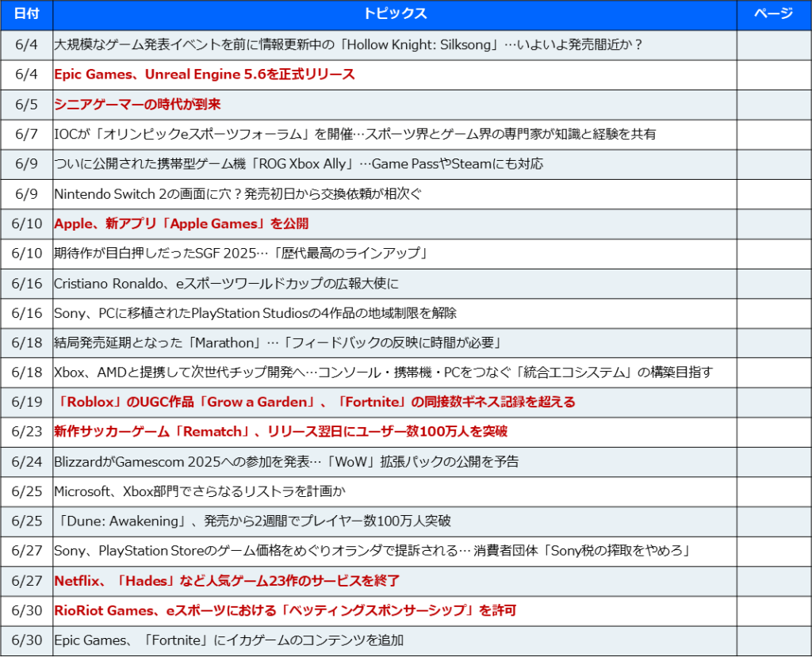Click the 6/25 date beside Dune: Awakening row
812x657 pixels.
(x=26, y=521)
